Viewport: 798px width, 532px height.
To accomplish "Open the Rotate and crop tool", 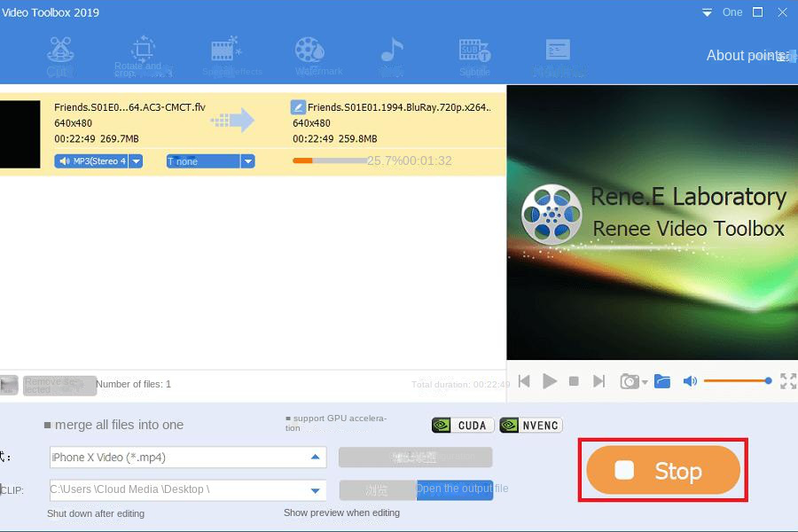I will [x=143, y=57].
